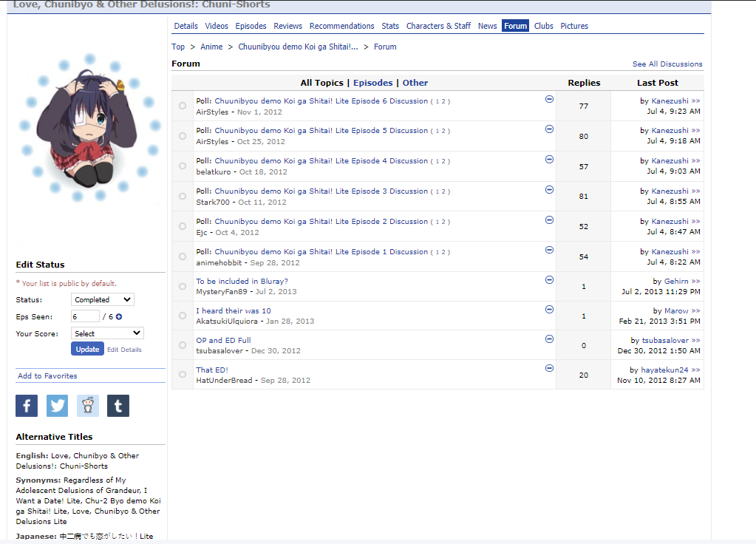Go to last post arrows by hayatekun24
The height and width of the screenshot is (544, 756).
(x=695, y=370)
